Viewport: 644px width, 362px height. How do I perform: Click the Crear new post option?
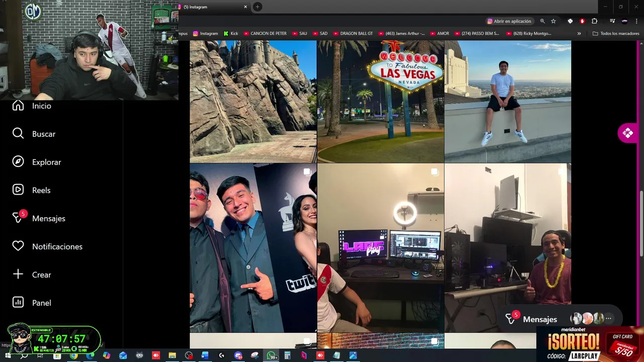[32, 275]
